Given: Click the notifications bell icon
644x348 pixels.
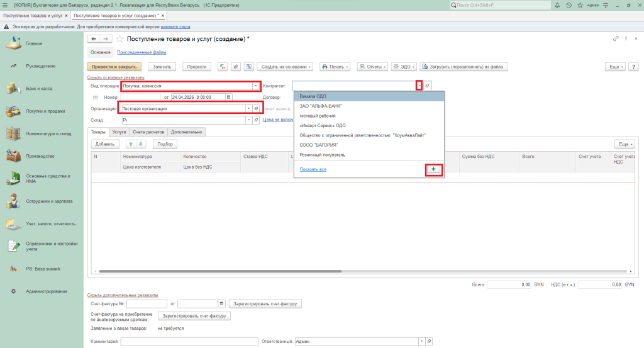Looking at the screenshot, I should pyautogui.click(x=558, y=5).
